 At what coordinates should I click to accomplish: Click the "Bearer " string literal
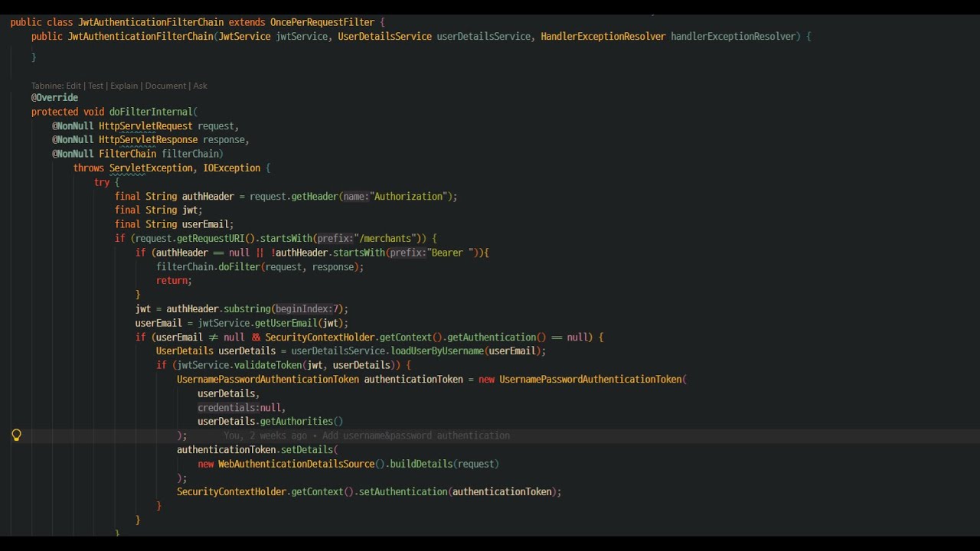pos(451,253)
